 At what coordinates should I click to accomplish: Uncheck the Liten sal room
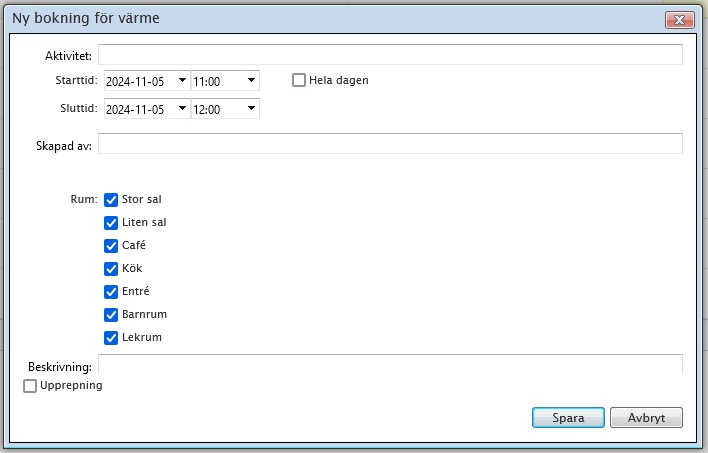111,223
